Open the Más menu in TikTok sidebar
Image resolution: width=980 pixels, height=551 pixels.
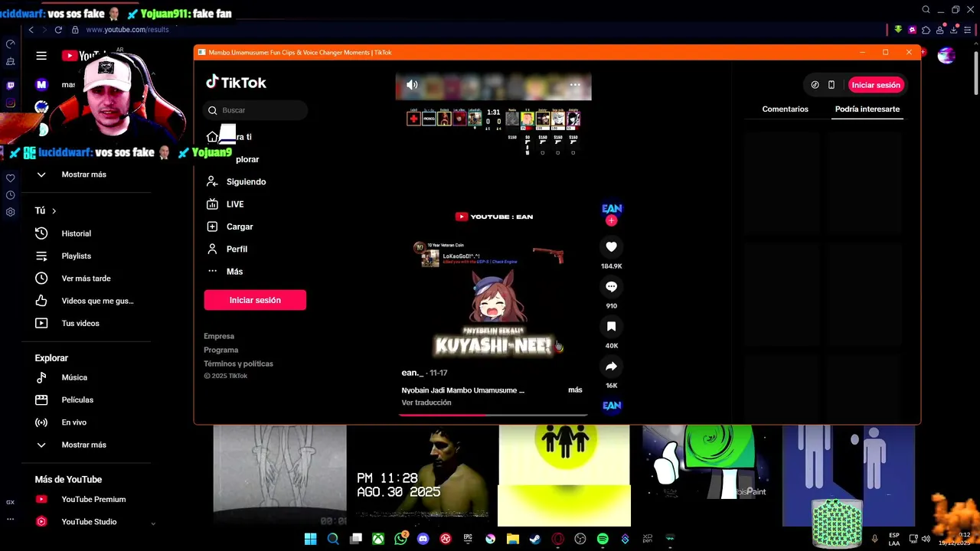[x=234, y=272]
